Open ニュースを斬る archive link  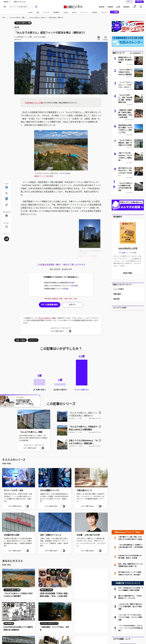[x=119, y=289]
